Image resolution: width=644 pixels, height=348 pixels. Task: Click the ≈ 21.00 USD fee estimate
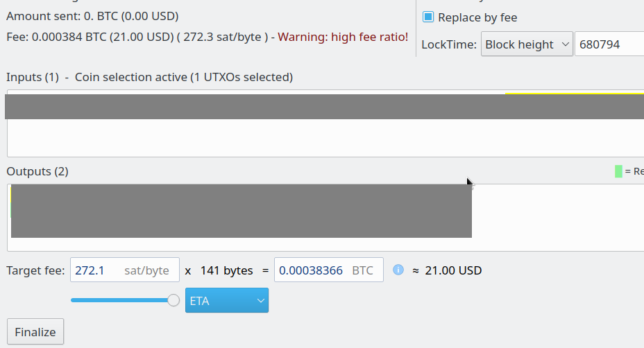[x=447, y=270]
